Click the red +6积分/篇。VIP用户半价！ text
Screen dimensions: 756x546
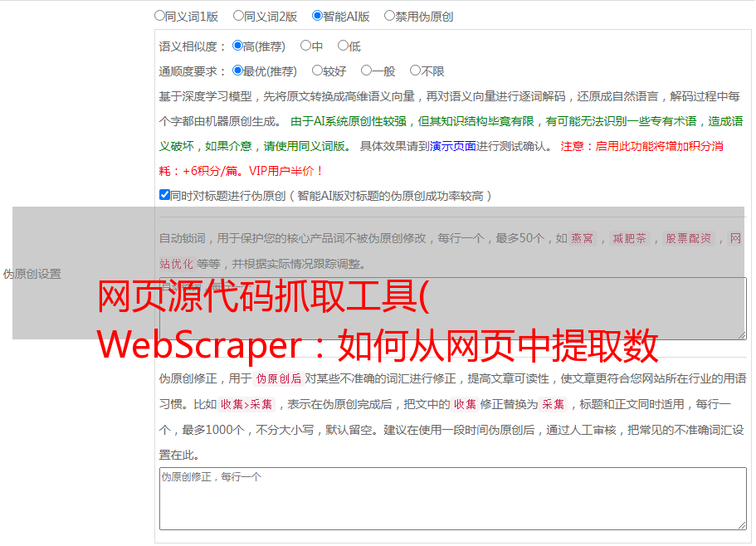[252, 171]
